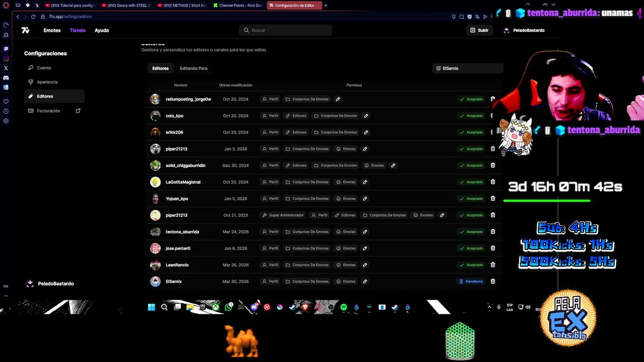Open WhatsApp from the taskbar
The width and height of the screenshot is (644, 362).
(x=229, y=306)
